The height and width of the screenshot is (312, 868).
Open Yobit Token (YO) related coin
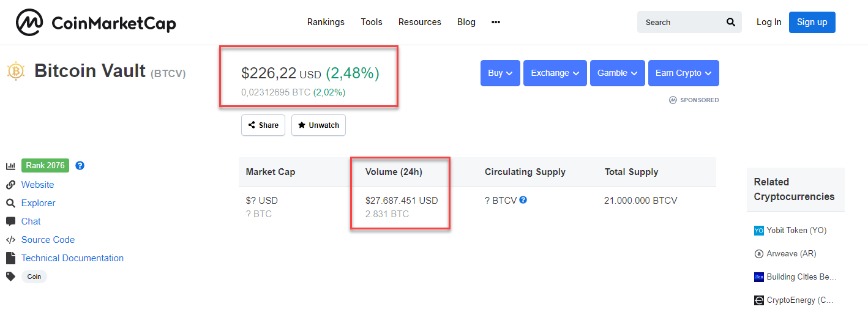796,231
